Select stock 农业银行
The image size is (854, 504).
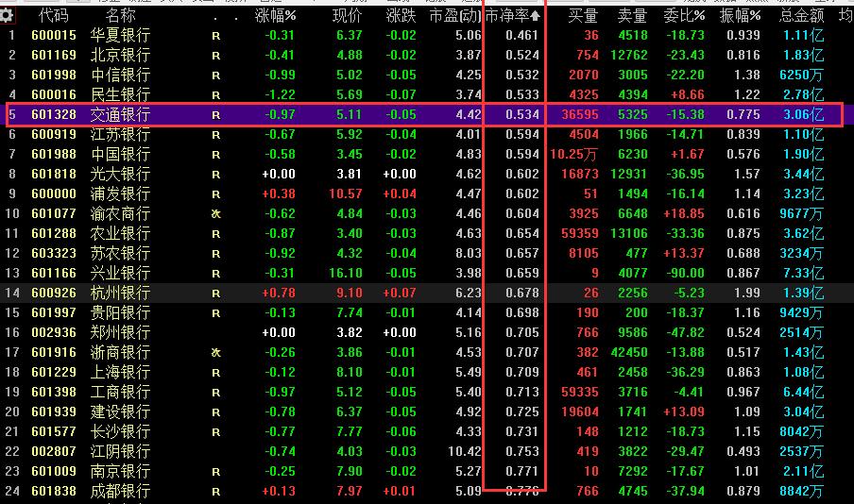120,233
